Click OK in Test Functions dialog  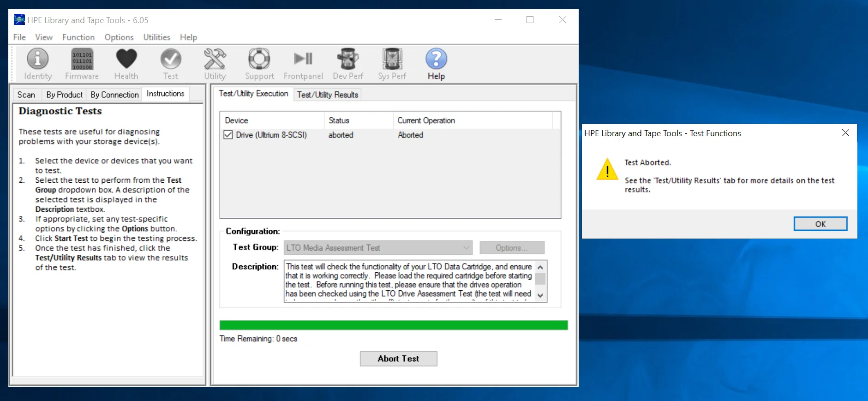point(820,224)
